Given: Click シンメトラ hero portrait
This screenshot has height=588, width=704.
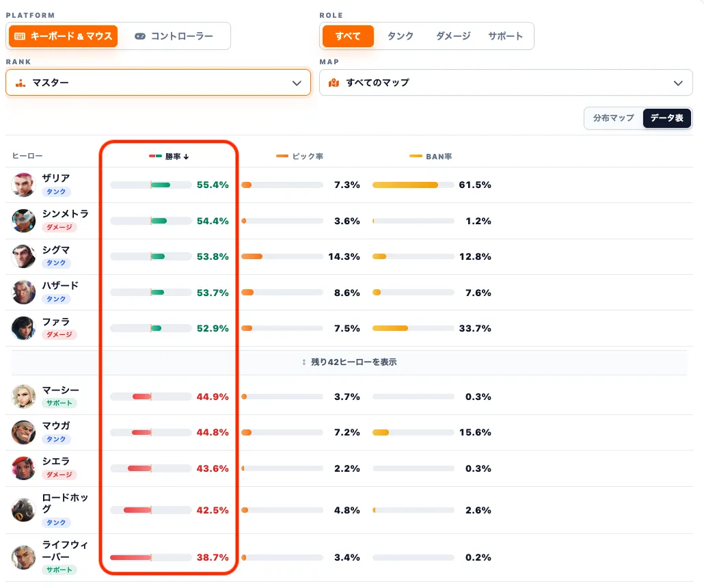Looking at the screenshot, I should point(23,221).
